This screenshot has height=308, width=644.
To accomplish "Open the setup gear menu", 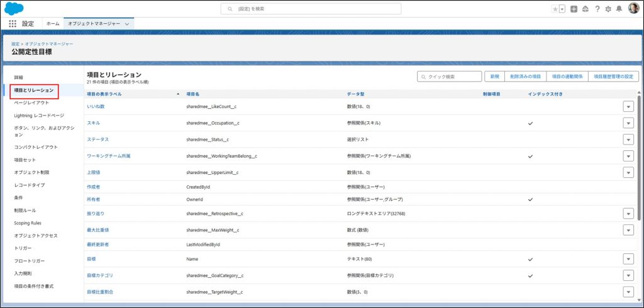I will pos(608,9).
